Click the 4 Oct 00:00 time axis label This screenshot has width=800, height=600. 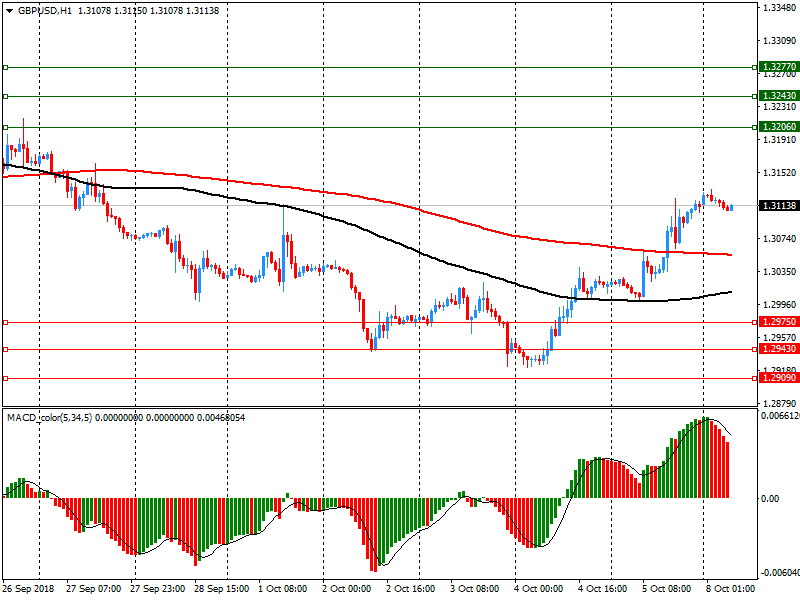click(538, 589)
